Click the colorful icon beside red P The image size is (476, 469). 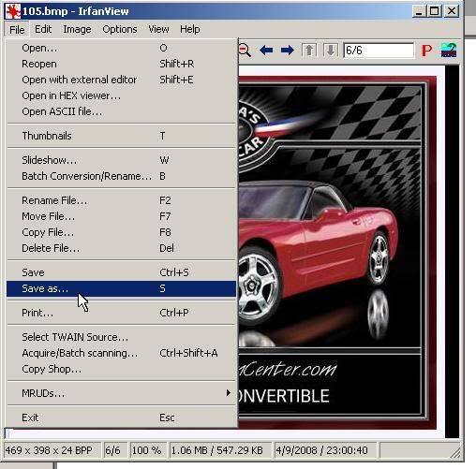click(x=449, y=51)
